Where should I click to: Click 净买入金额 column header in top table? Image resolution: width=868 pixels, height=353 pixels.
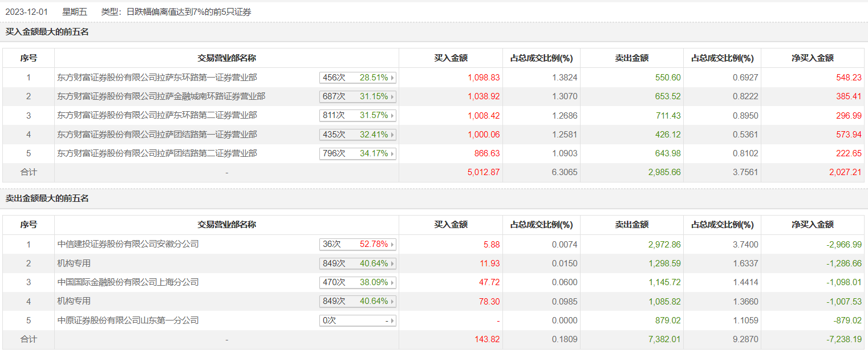tap(812, 58)
